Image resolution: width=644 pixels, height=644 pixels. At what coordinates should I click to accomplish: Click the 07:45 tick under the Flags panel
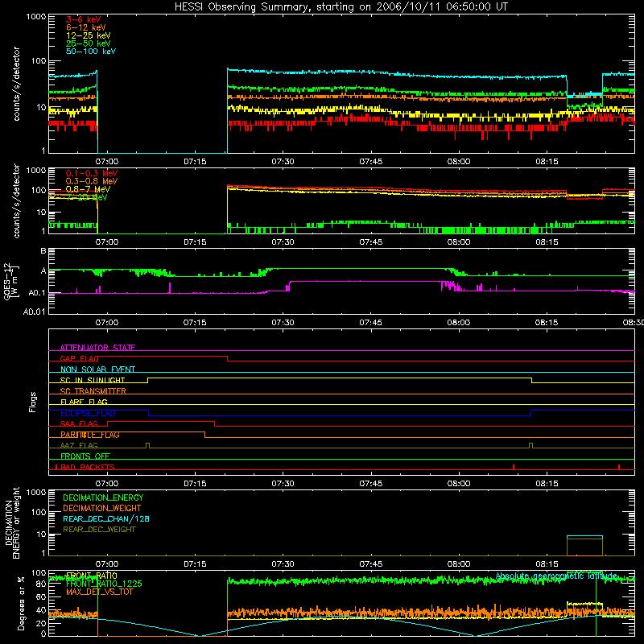(x=370, y=484)
